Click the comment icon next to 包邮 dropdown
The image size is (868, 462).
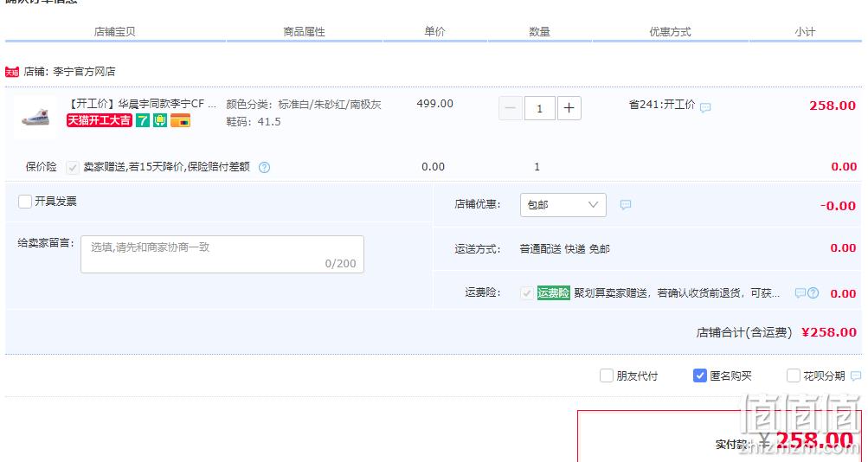(x=626, y=205)
